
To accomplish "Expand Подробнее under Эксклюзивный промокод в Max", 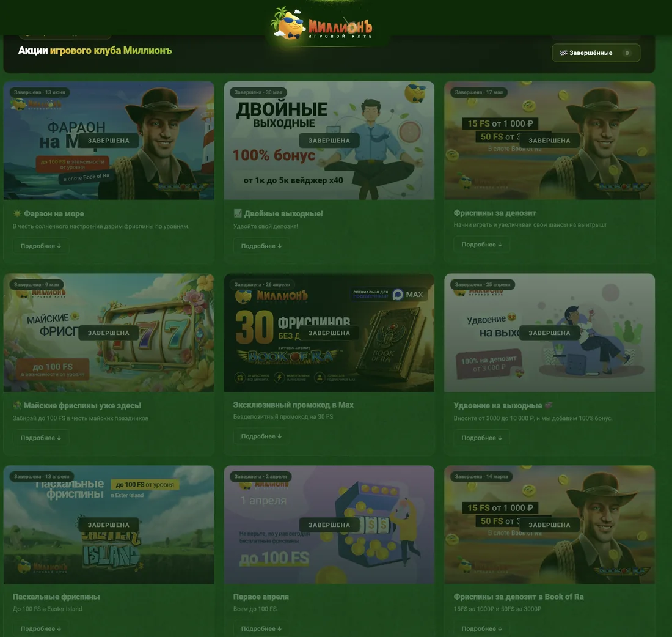I will [261, 436].
